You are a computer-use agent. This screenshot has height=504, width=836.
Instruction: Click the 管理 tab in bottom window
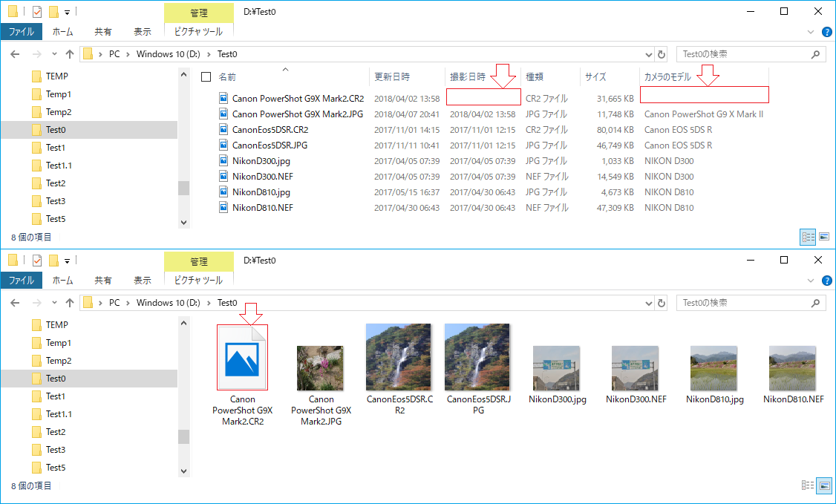(199, 261)
